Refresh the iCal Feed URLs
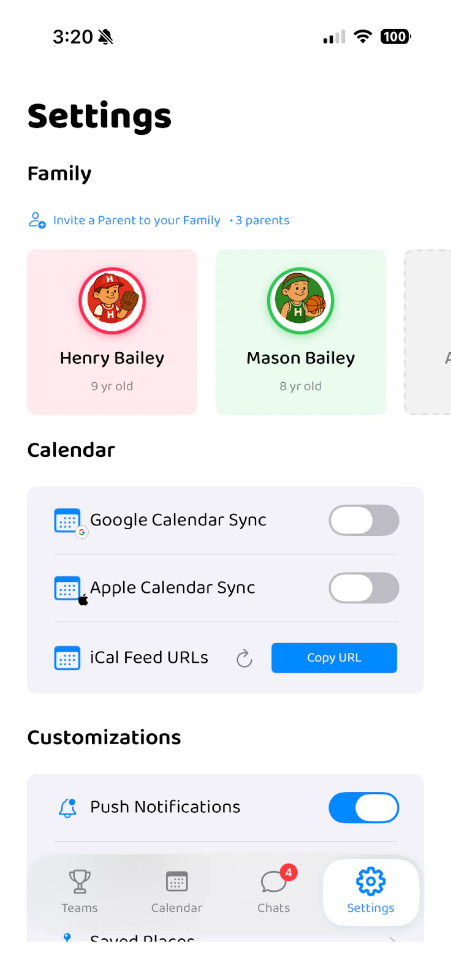The image size is (451, 980). pos(244,658)
